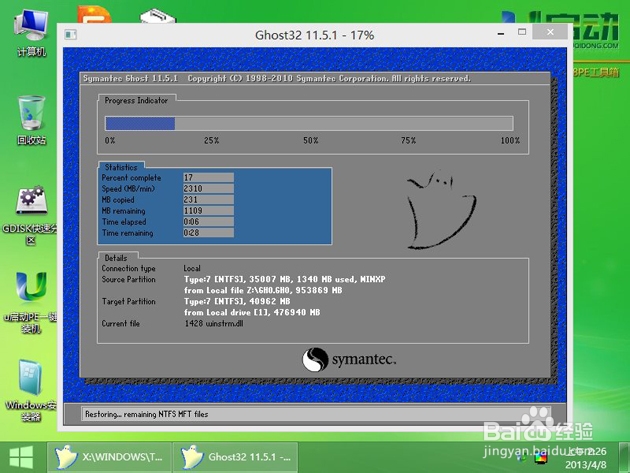Close the Ghost32 window

tap(550, 32)
